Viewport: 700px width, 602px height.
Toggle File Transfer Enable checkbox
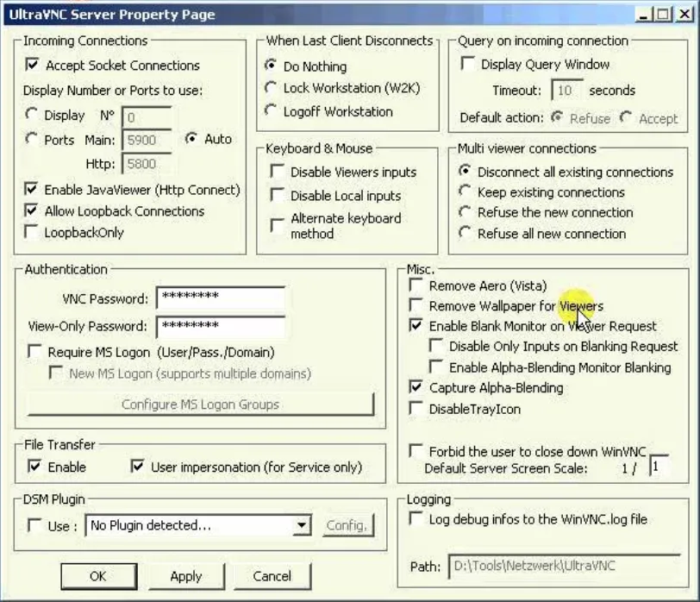[x=34, y=467]
